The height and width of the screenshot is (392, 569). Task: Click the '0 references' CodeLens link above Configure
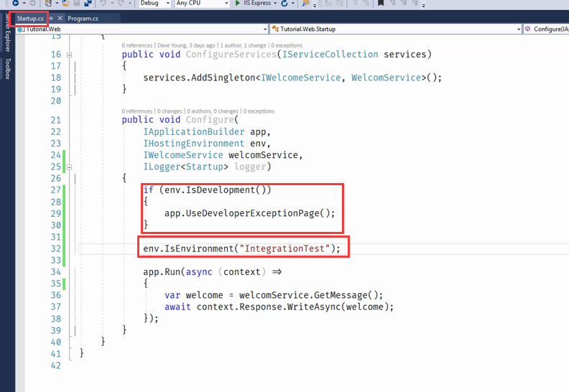[x=137, y=111]
